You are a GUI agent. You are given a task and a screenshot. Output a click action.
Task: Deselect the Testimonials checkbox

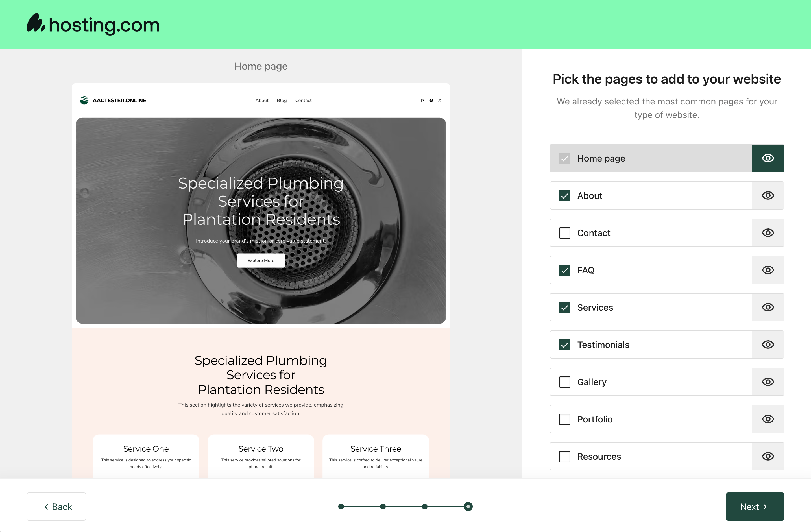click(565, 345)
